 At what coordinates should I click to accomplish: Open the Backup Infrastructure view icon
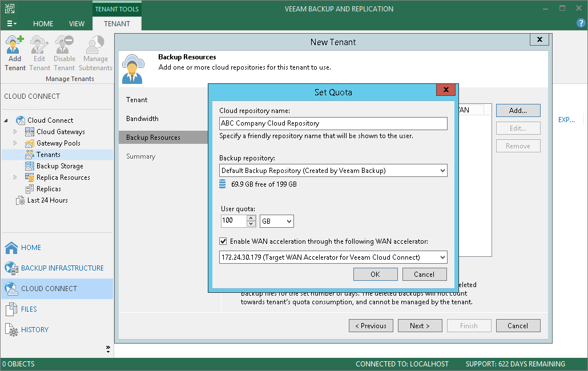[x=11, y=268]
